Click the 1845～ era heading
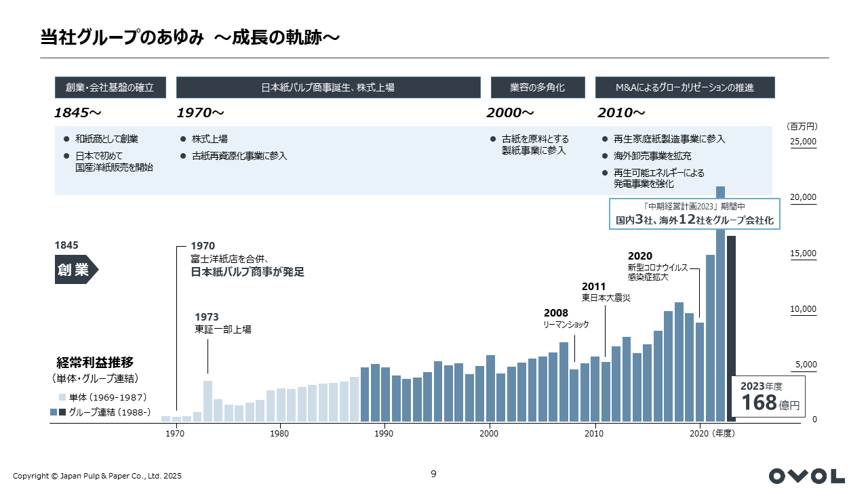Screen dimensions: 868x488 78,112
